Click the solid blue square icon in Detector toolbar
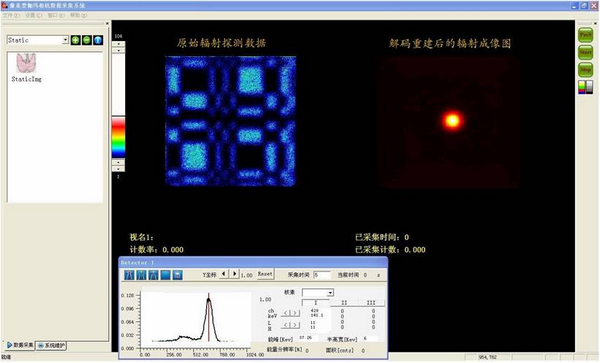Viewport: 600px width, 363px height. tap(165, 275)
